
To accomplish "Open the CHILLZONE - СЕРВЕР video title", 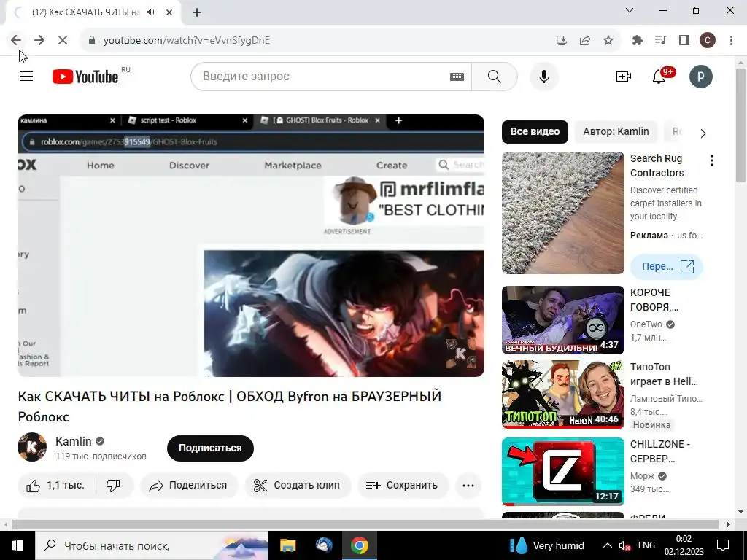I will click(660, 451).
